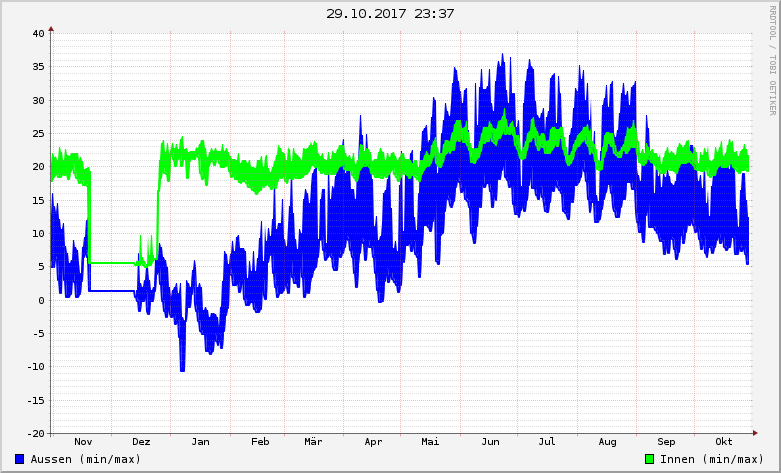Click the 'Jul' month label on x-axis

(546, 442)
